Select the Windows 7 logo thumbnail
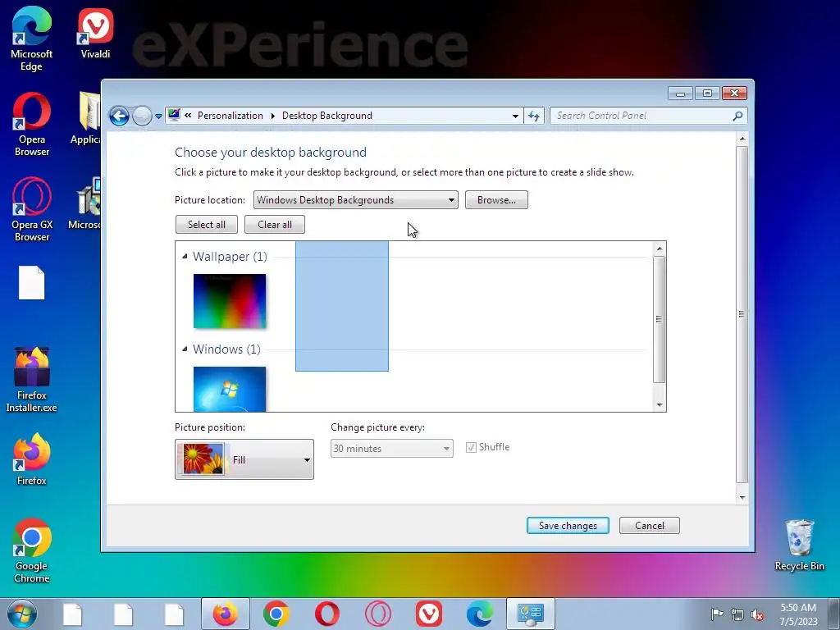Screen dimensions: 840x630 pos(230,389)
